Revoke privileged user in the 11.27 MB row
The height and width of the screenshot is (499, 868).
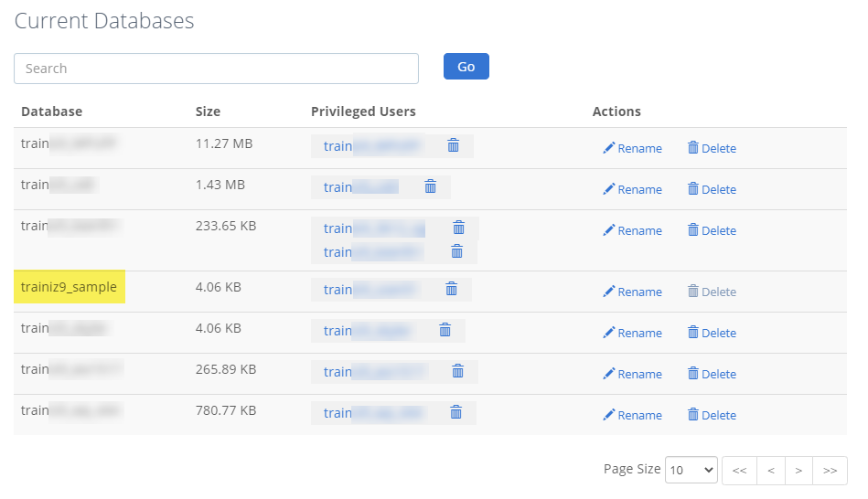[x=454, y=145]
